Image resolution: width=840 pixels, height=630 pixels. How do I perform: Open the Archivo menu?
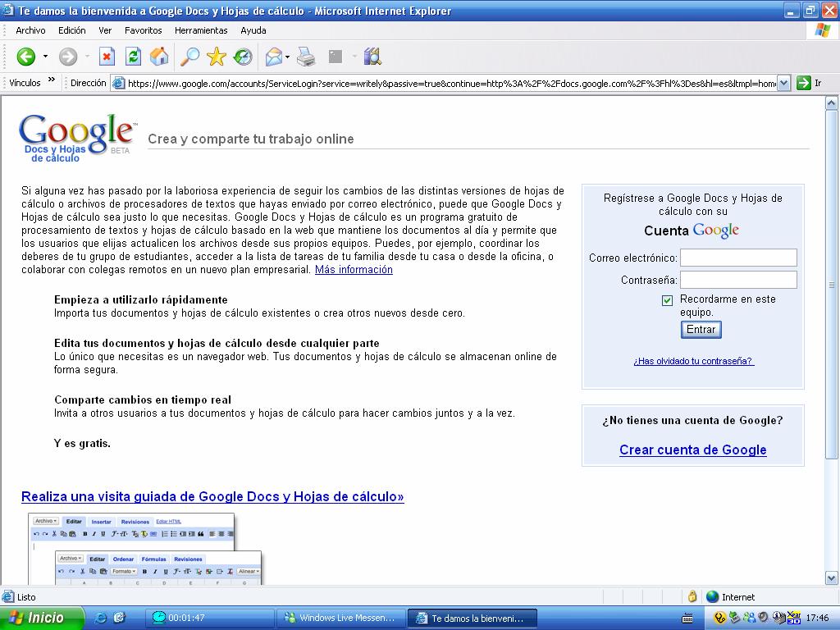30,30
